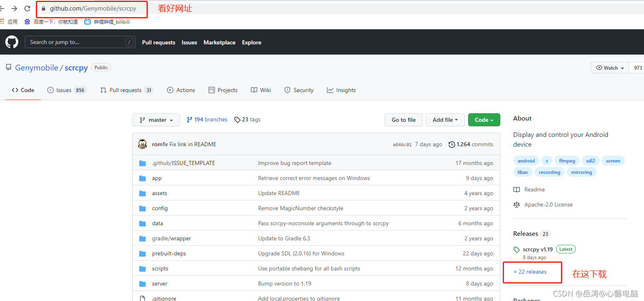Select the screen topic tag
This screenshot has width=644, height=301.
coord(613,161)
